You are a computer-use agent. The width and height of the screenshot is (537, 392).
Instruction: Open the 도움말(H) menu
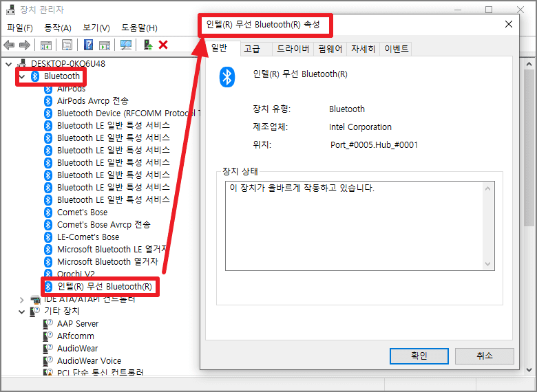click(x=139, y=28)
